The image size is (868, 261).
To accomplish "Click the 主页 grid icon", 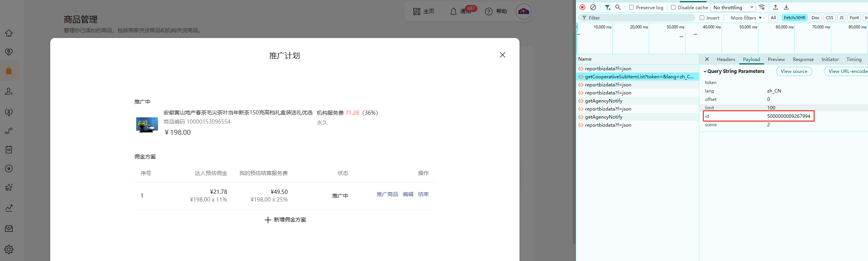I will point(417,12).
